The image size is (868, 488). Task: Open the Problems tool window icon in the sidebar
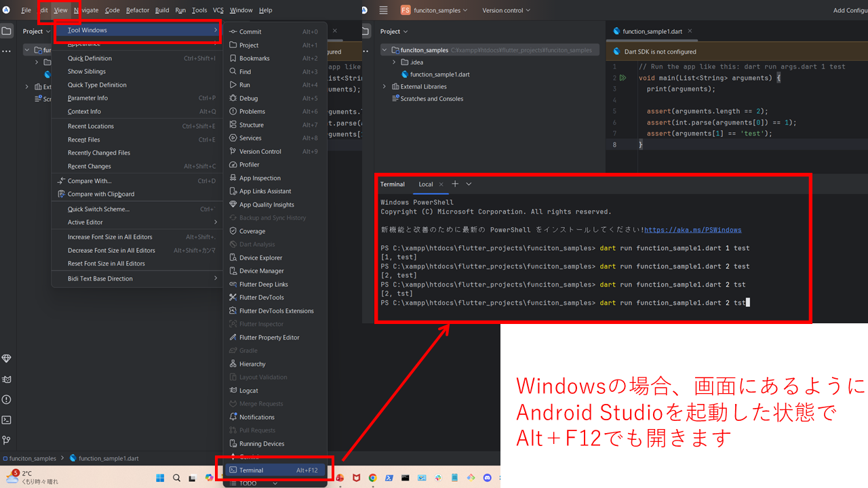(x=7, y=400)
